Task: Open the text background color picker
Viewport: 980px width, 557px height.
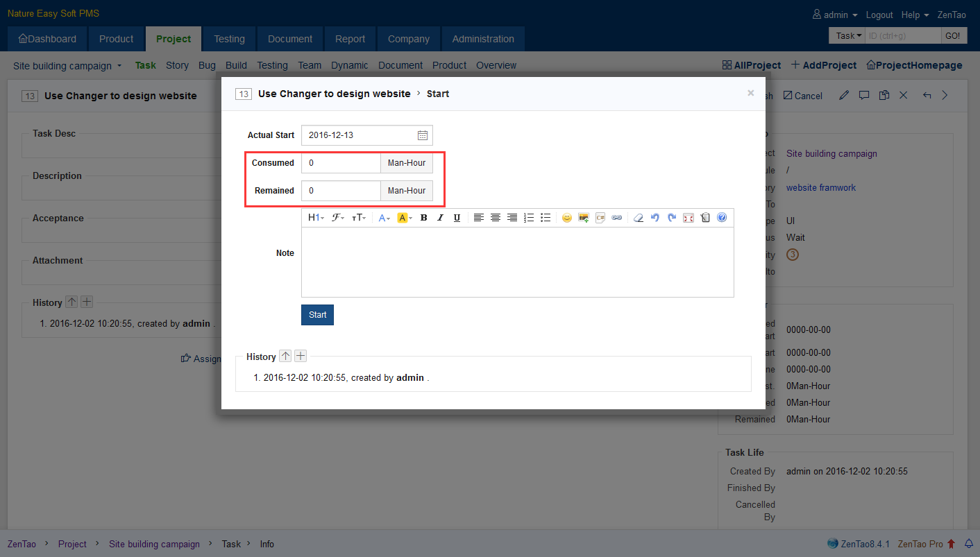Action: click(405, 218)
